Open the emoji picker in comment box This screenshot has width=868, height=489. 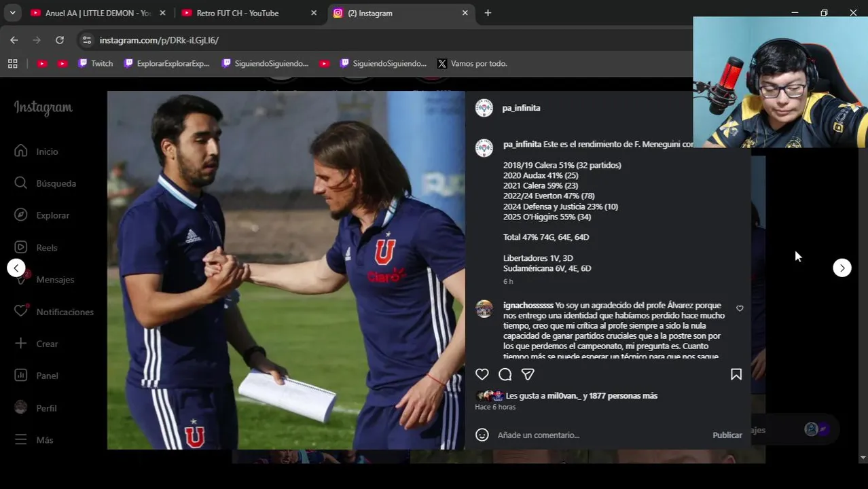point(482,435)
